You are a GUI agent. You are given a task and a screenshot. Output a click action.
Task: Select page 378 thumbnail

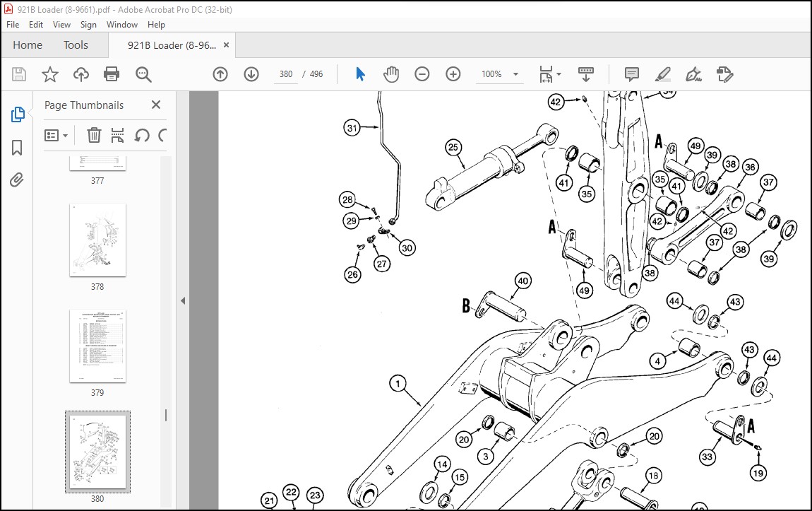click(97, 240)
